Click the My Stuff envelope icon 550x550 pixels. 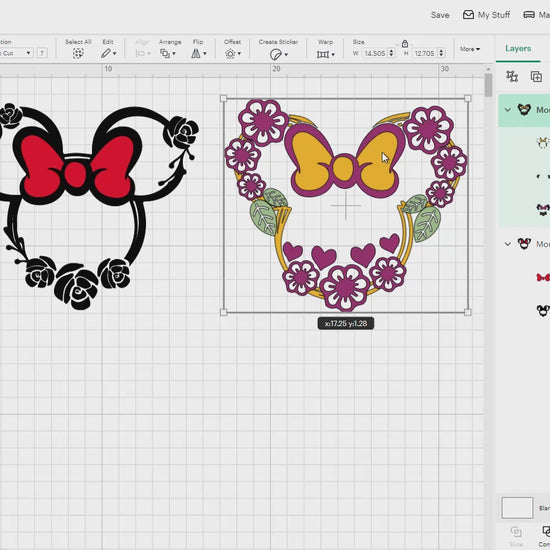(x=468, y=15)
